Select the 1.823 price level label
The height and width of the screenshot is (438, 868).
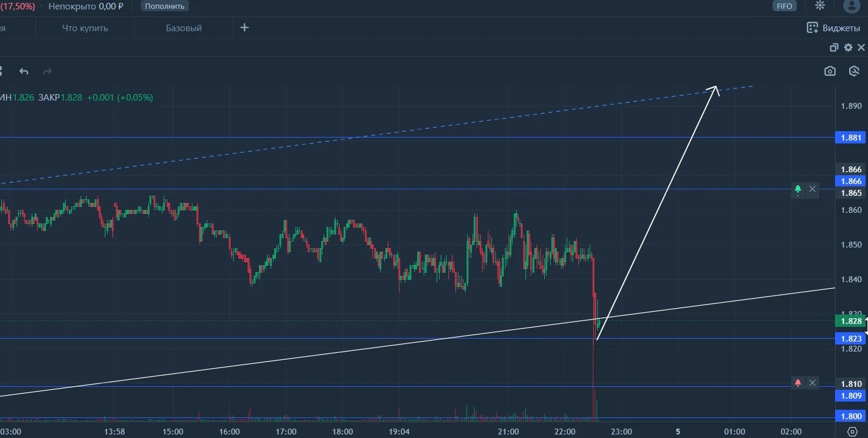851,339
